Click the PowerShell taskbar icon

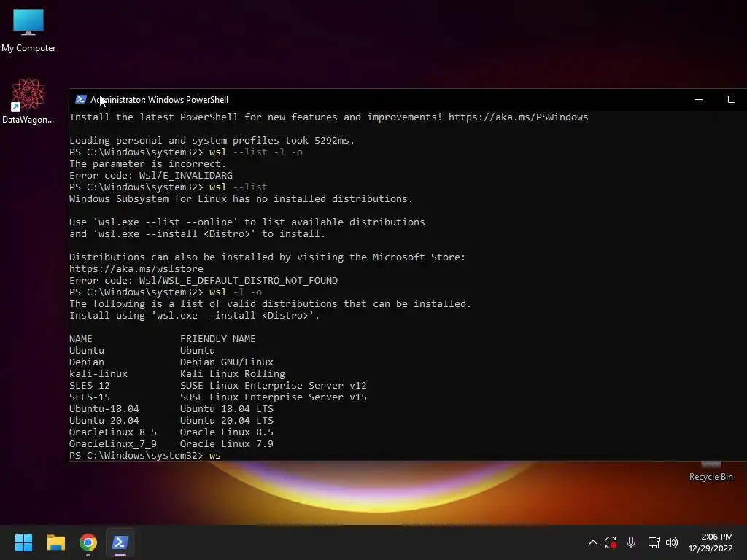pyautogui.click(x=120, y=542)
